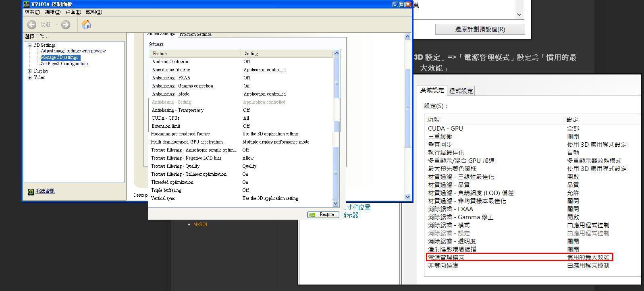Click dropdown scroll arrow above 還原計劃預設值
Image resolution: width=644 pixels, height=291 pixels.
[519, 15]
